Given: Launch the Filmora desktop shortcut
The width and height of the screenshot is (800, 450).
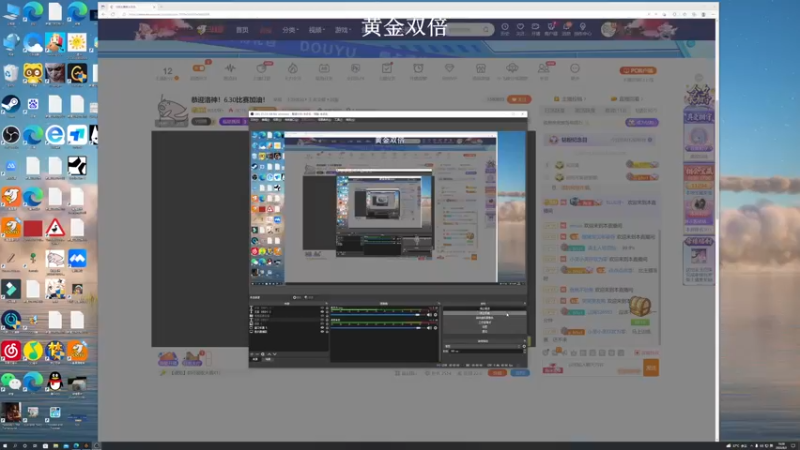Looking at the screenshot, I should coord(11,289).
